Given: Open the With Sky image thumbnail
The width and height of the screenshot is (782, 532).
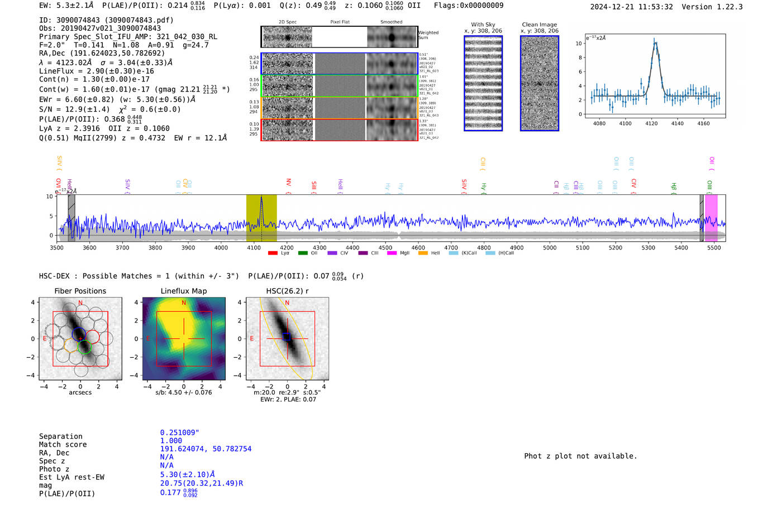Looking at the screenshot, I should pyautogui.click(x=483, y=84).
